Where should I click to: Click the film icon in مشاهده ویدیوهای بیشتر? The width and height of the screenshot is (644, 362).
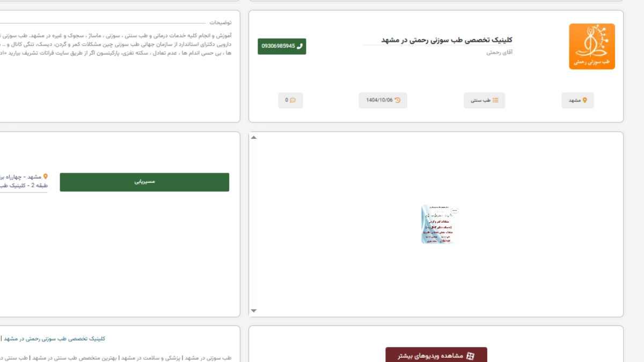(x=470, y=356)
